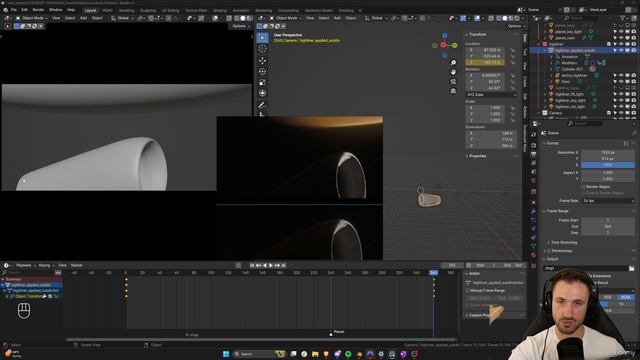
Task: Click the Summary row in timeline
Action: point(32,279)
